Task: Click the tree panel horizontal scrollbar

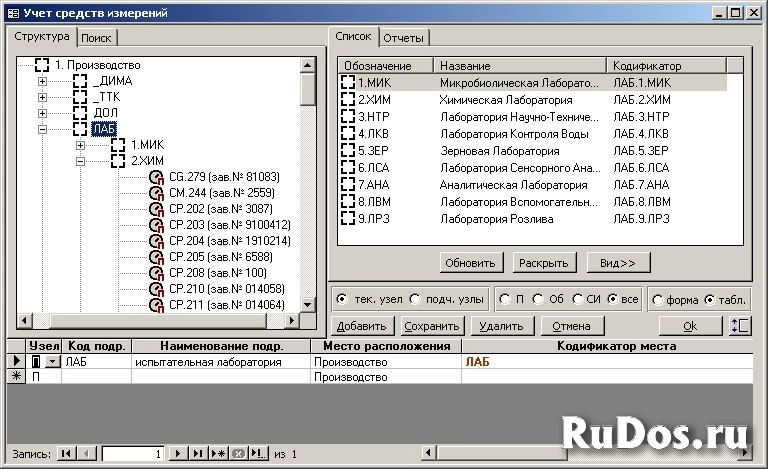Action: (160, 321)
